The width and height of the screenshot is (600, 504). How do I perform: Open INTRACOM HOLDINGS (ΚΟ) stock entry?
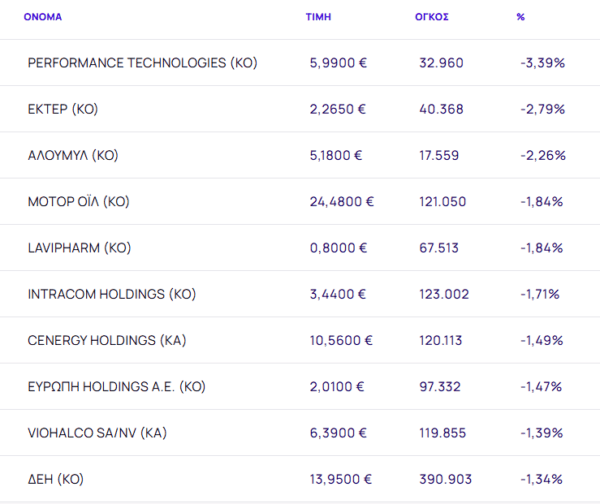tap(112, 294)
